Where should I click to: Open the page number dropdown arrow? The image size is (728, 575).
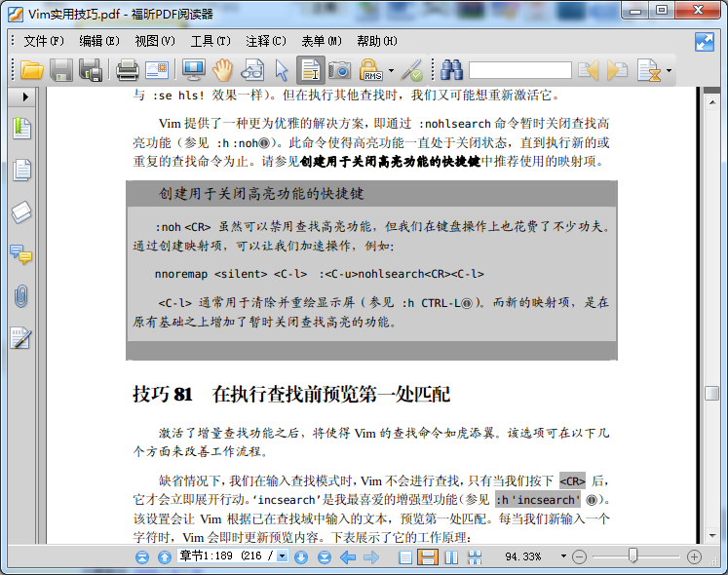(x=283, y=556)
